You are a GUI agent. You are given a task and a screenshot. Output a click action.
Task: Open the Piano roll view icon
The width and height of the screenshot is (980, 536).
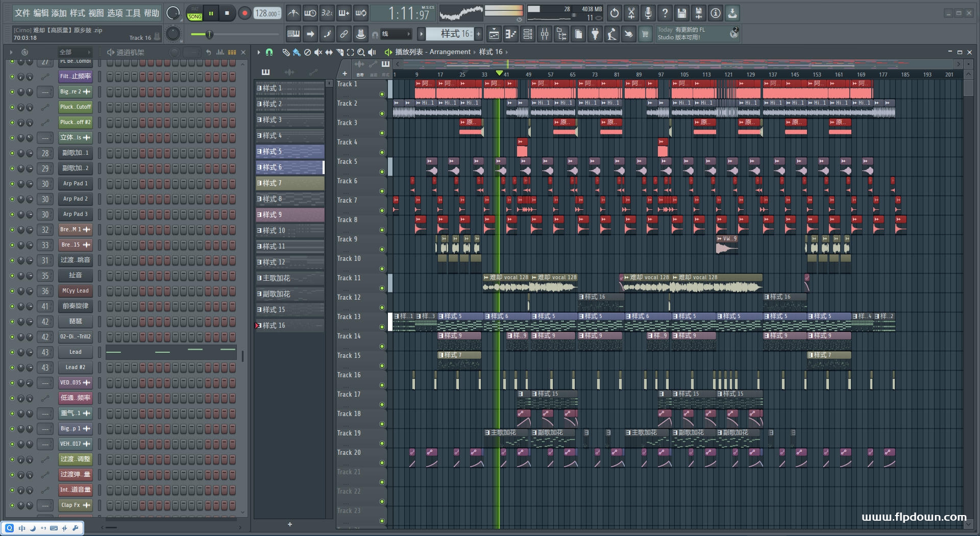coord(510,34)
